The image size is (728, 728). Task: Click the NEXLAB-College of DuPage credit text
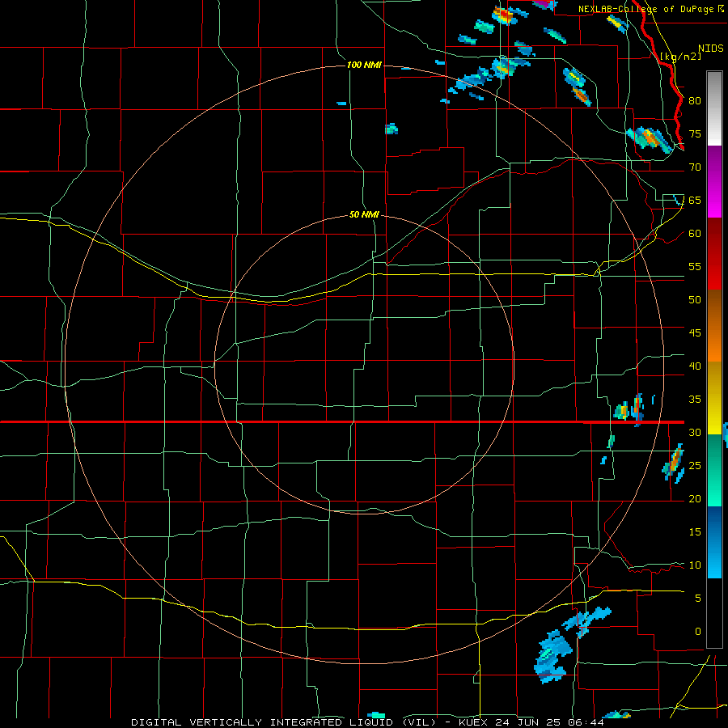645,9
